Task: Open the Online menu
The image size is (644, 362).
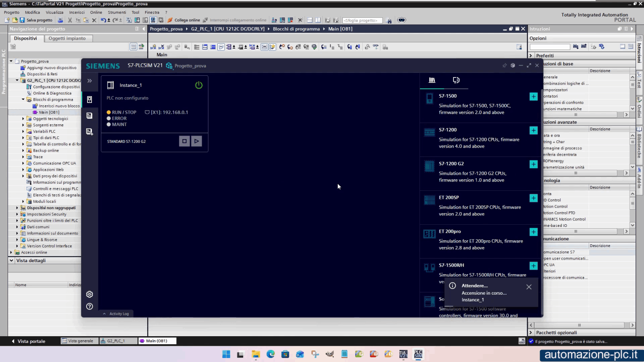Action: (x=96, y=12)
